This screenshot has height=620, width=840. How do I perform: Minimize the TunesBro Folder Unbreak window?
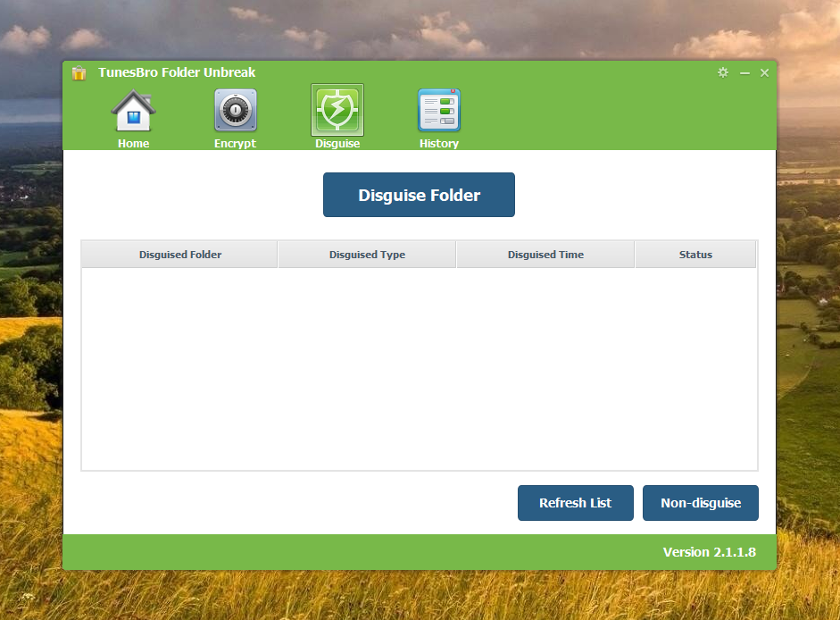tap(744, 73)
